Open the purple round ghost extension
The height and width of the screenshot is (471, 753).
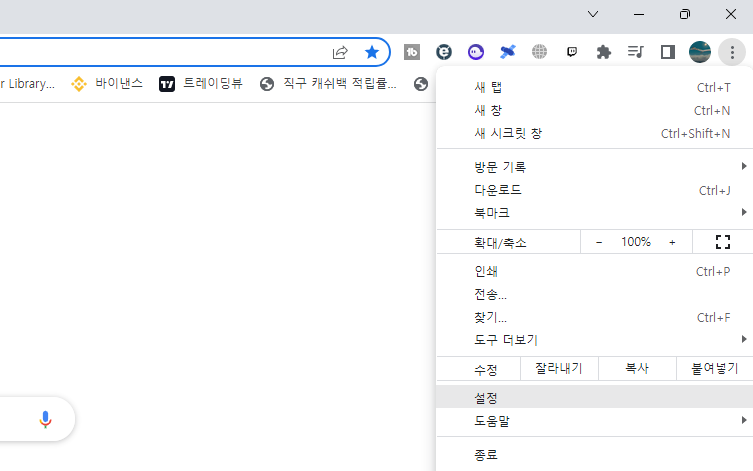[x=476, y=52]
